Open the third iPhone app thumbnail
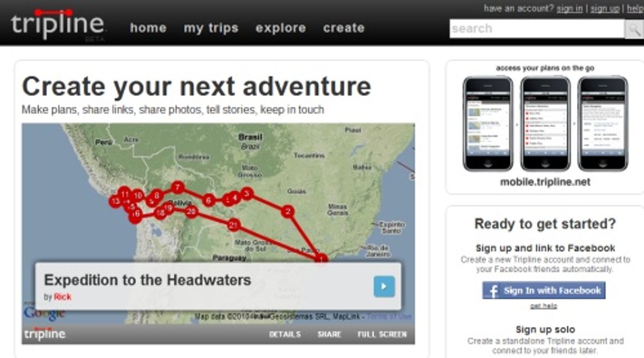This screenshot has height=358, width=644. [603, 123]
